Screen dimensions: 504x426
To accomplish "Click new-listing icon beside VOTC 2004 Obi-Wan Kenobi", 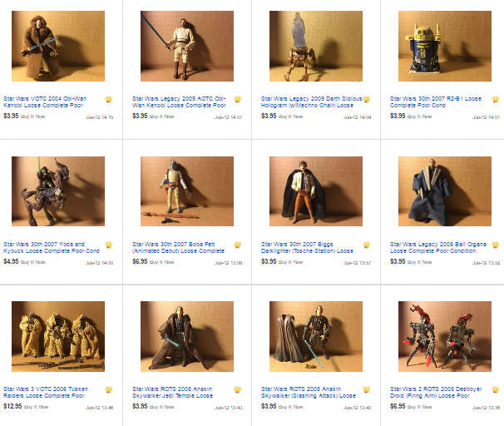I will [109, 99].
